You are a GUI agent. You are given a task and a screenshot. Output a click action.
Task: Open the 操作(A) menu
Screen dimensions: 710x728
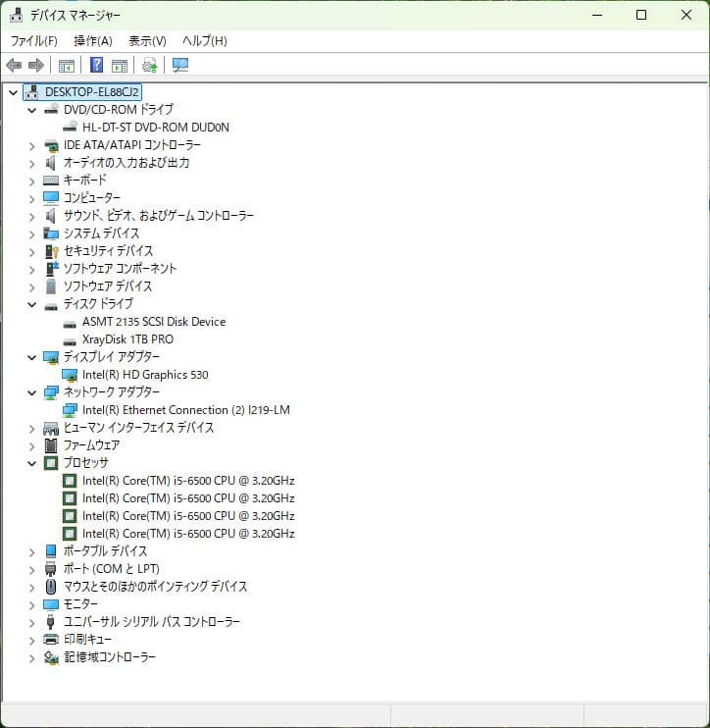point(93,41)
